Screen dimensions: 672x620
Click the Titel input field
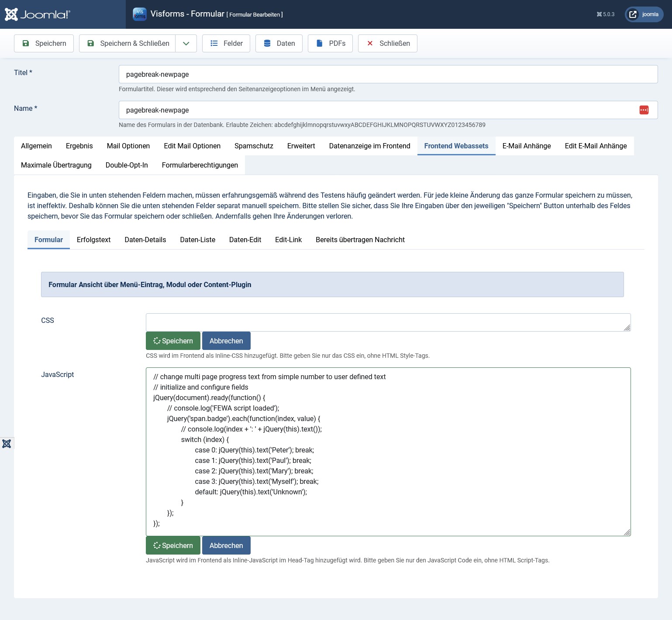click(x=388, y=75)
